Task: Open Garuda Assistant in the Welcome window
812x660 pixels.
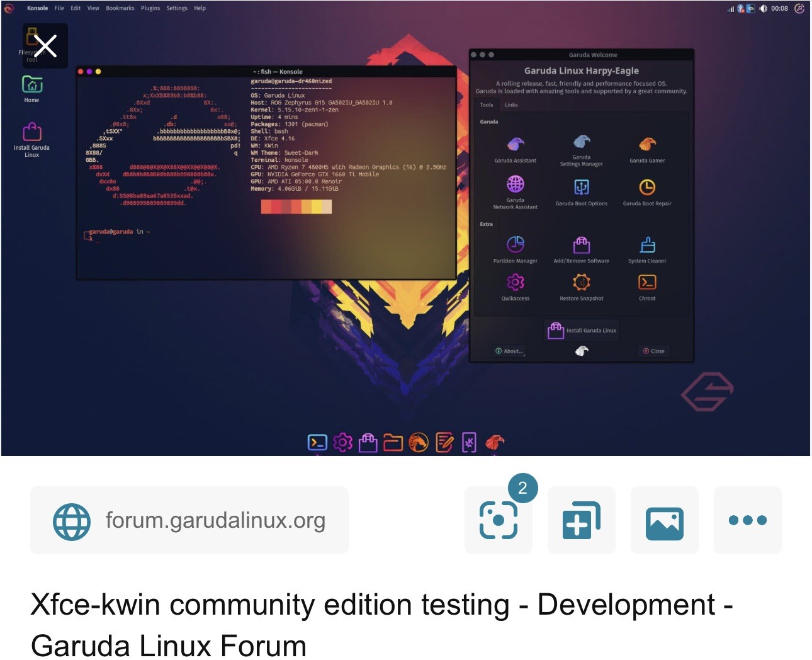Action: [516, 150]
